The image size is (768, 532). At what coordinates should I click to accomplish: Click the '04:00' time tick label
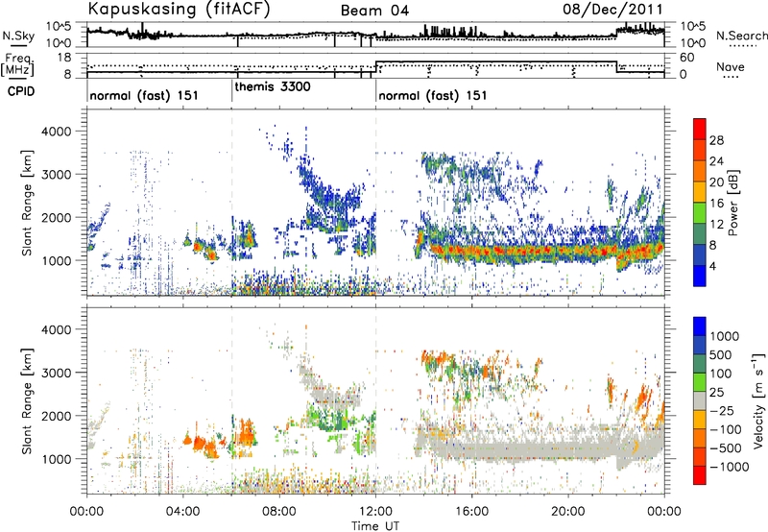tap(182, 512)
